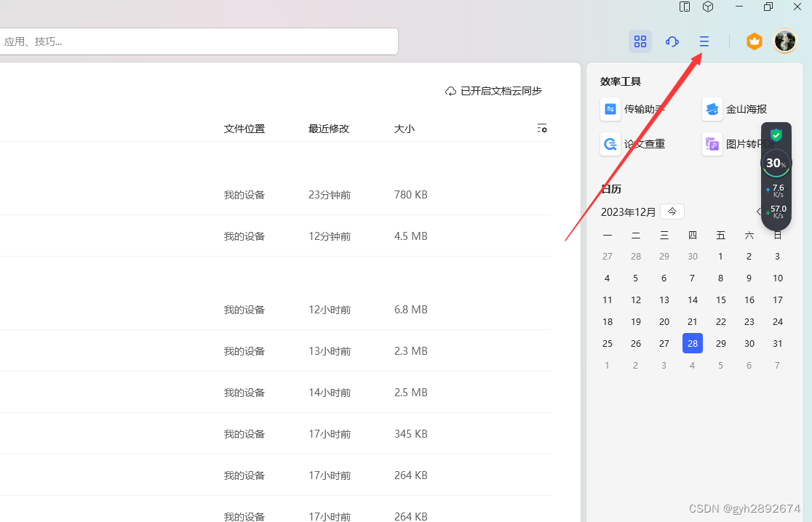This screenshot has height=522, width=812.
Task: Click the 3D box skin icon in the title bar
Action: [708, 7]
